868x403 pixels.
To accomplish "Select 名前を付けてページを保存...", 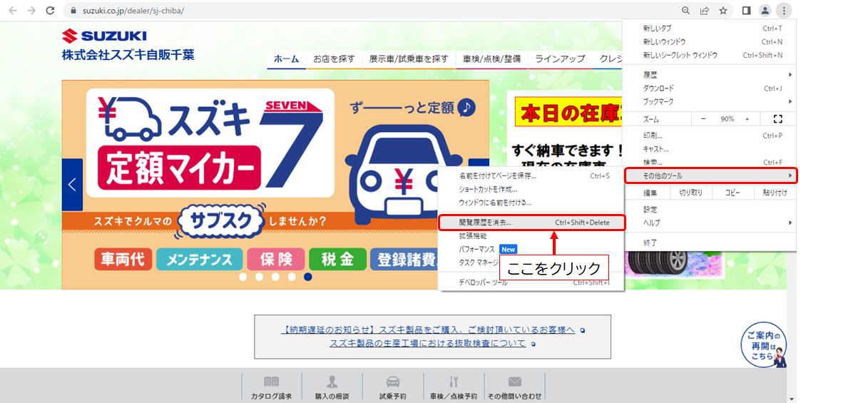I will 531,175.
